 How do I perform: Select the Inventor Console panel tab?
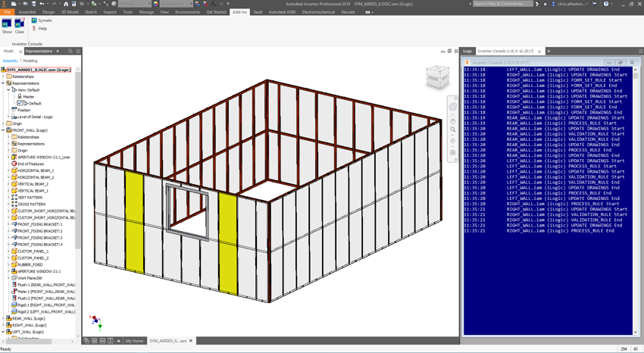pos(505,51)
